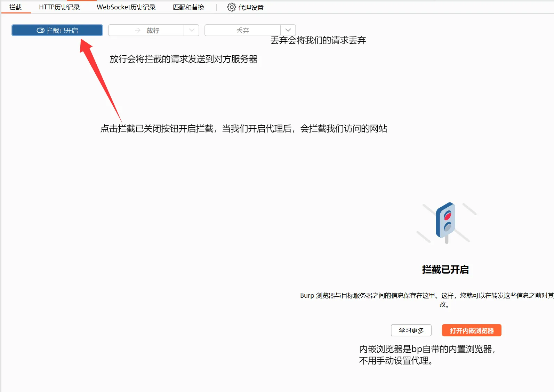Click the gear icon for proxy settings
Screen dimensions: 554x392
[x=231, y=7]
